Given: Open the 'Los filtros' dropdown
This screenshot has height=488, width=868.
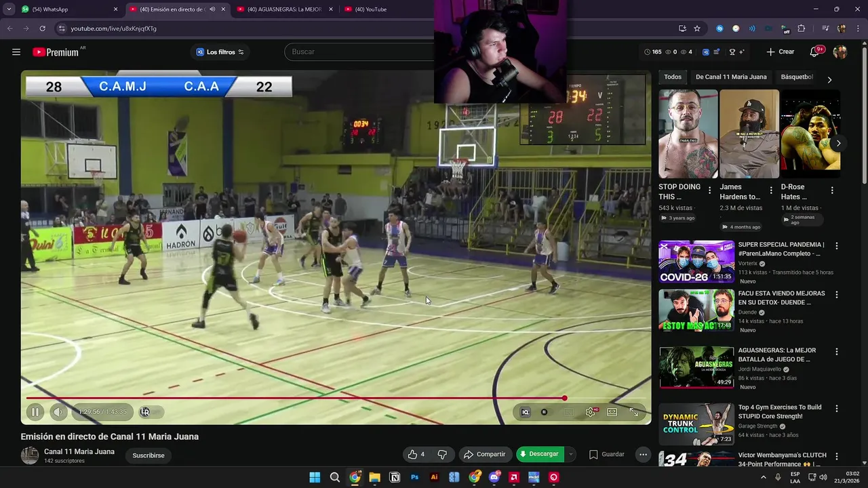Looking at the screenshot, I should click(x=220, y=52).
